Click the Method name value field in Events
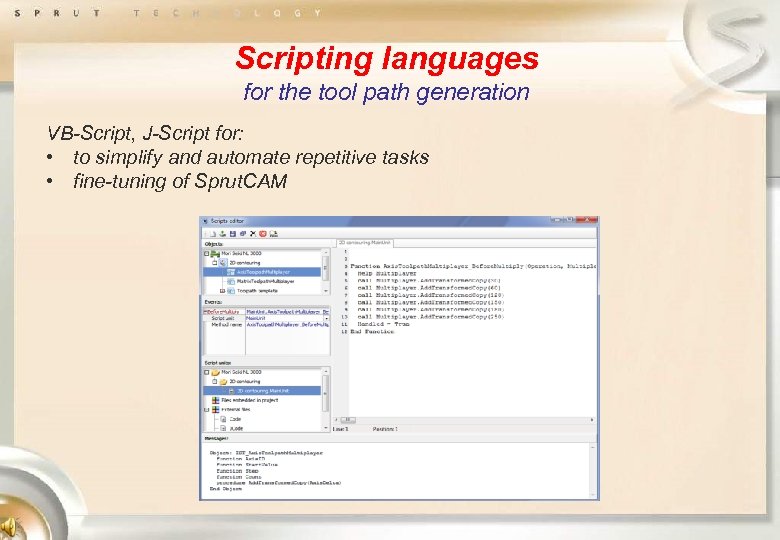 pyautogui.click(x=288, y=325)
